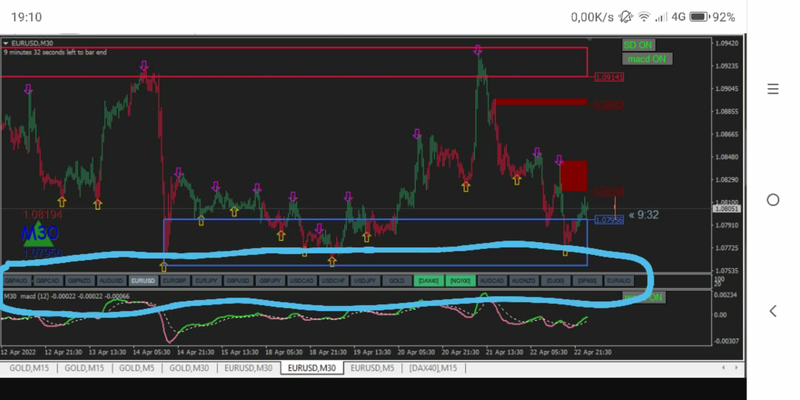Screen dimensions: 800x400
Task: Switch chart to [SP500] symbol button
Action: pos(587,281)
